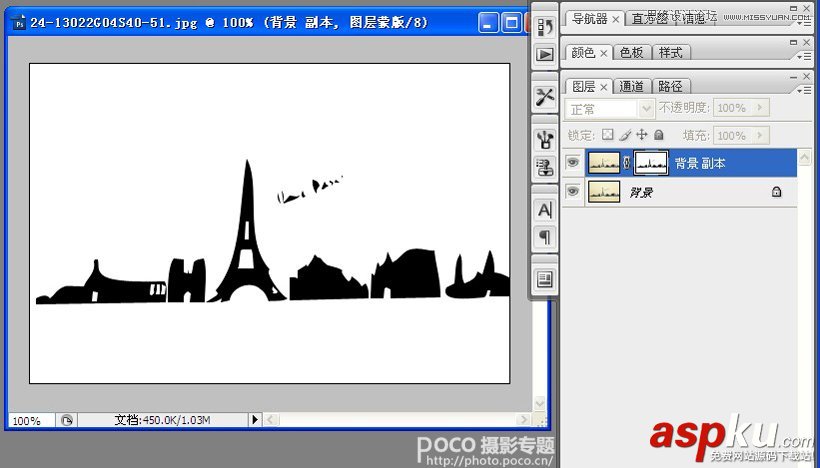Open the Paragraph panel icon
The width and height of the screenshot is (820, 468).
[545, 237]
